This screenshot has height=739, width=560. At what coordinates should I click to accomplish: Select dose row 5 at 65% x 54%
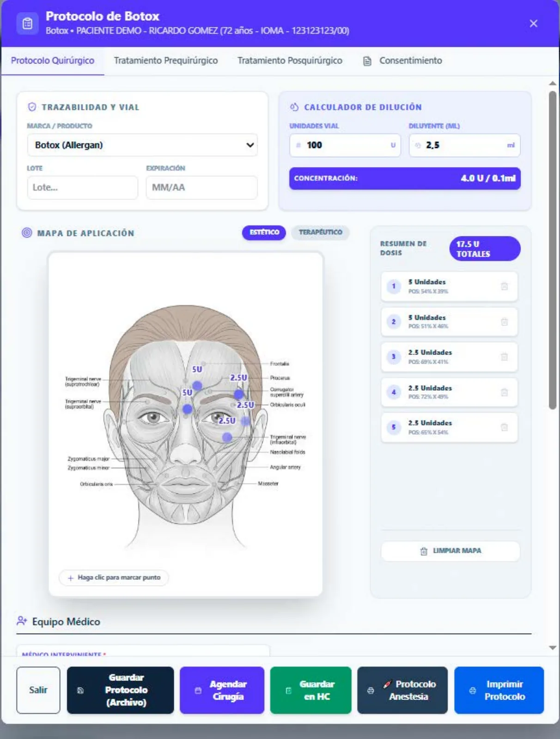coord(449,427)
